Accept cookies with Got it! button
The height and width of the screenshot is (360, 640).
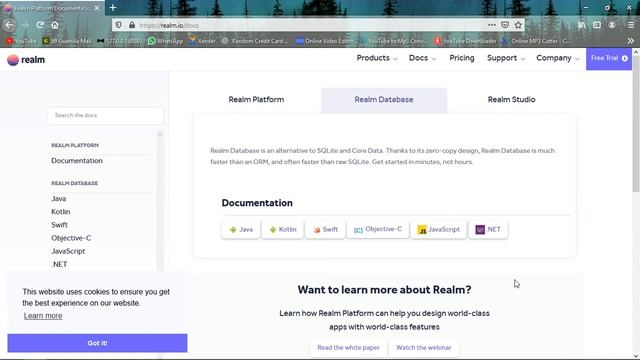(x=97, y=343)
